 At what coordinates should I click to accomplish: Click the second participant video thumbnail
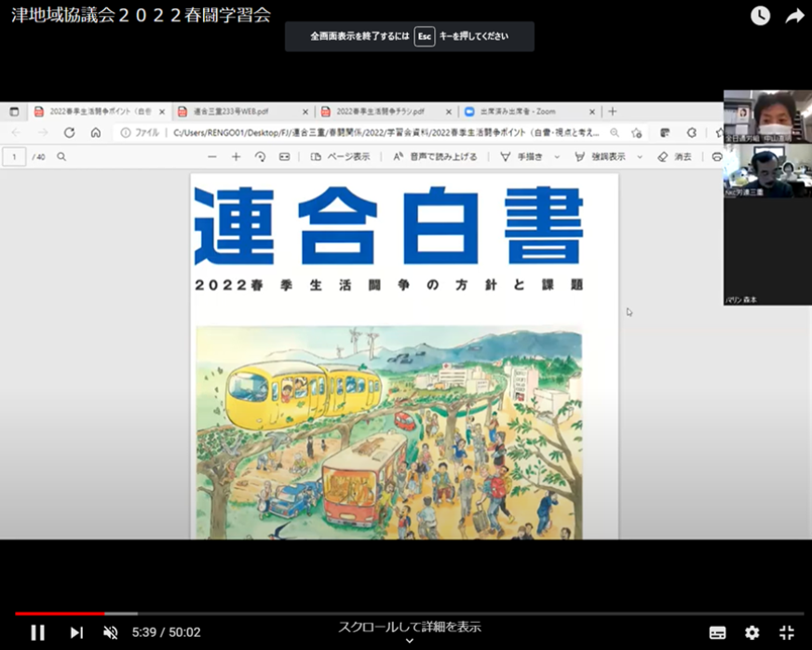pyautogui.click(x=767, y=171)
